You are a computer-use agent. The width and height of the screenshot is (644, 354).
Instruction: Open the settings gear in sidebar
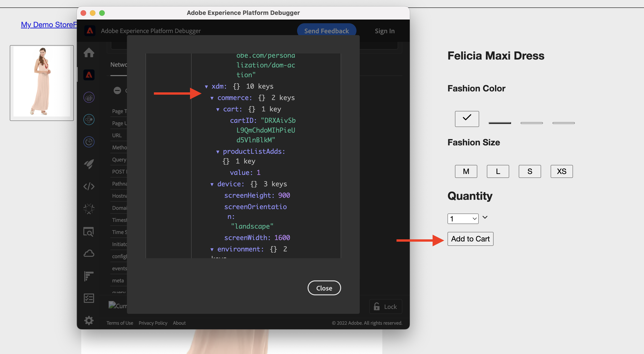[89, 320]
